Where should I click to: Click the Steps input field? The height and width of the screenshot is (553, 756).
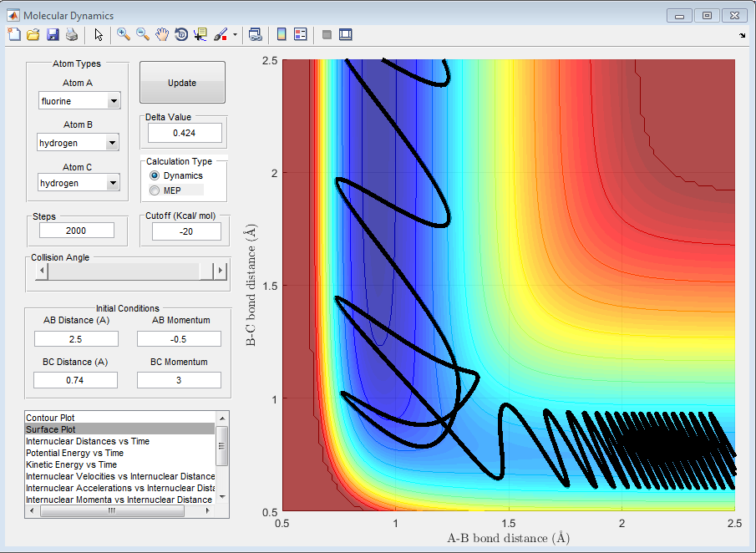(x=76, y=231)
